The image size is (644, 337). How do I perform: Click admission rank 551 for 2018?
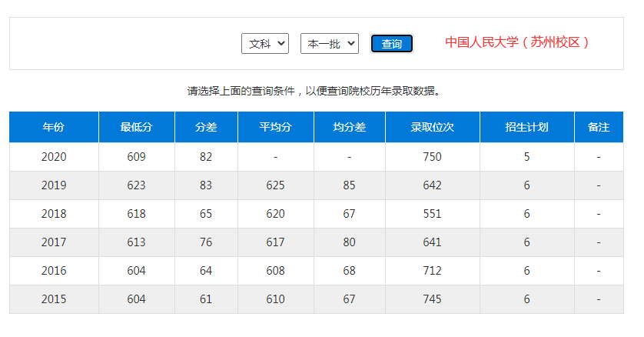[x=432, y=214]
